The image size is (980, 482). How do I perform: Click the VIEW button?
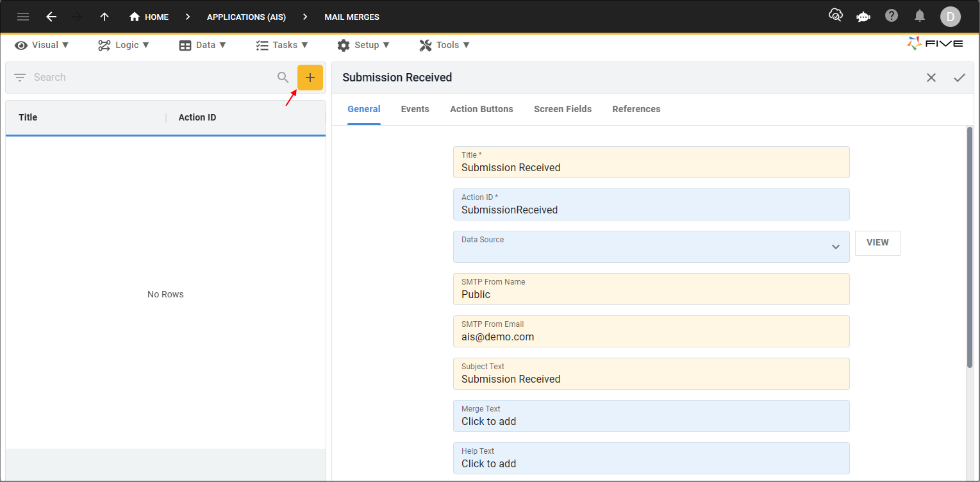(x=877, y=243)
